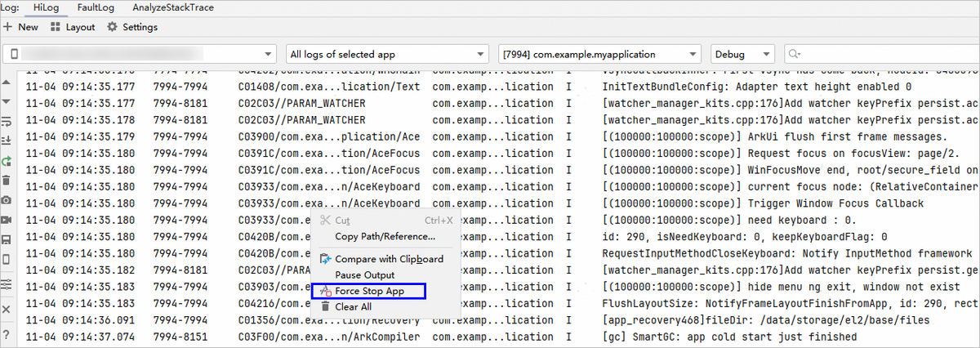Expand the 'All logs of selected app' dropdown

[x=386, y=55]
